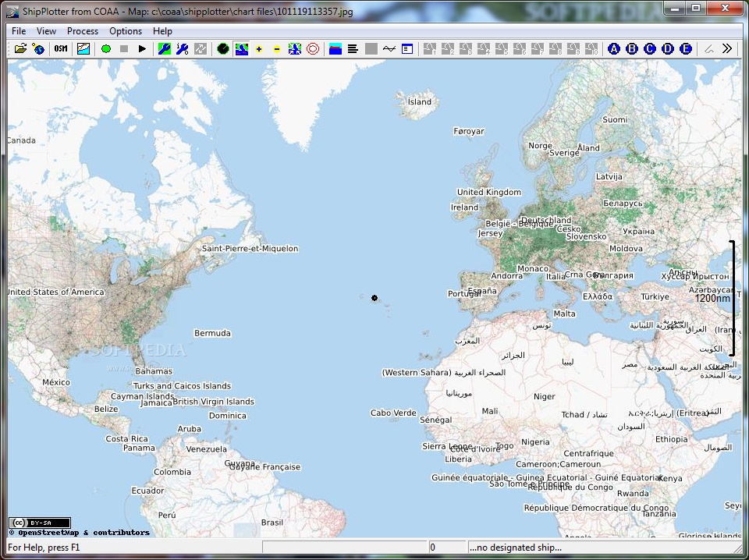Stop processing with the grey square button
The image size is (749, 560).
click(x=124, y=48)
